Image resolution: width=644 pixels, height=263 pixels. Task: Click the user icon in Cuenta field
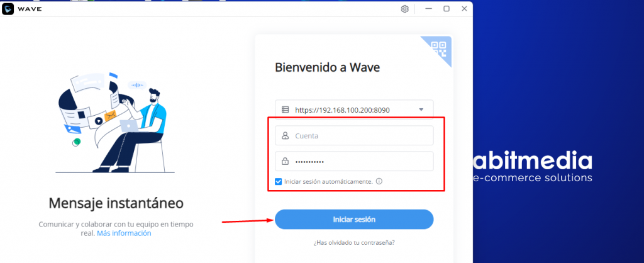coord(285,136)
